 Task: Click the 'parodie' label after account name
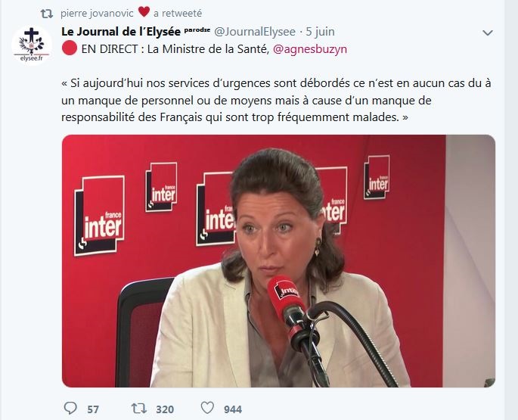pyautogui.click(x=197, y=30)
